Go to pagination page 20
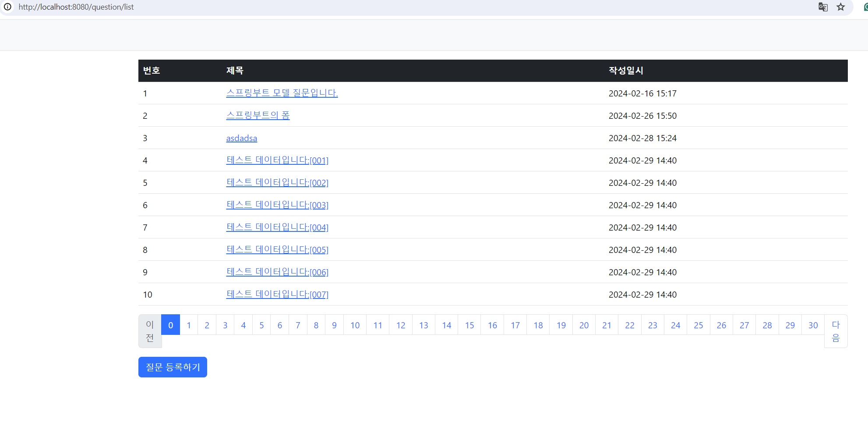The height and width of the screenshot is (430, 868). tap(584, 325)
